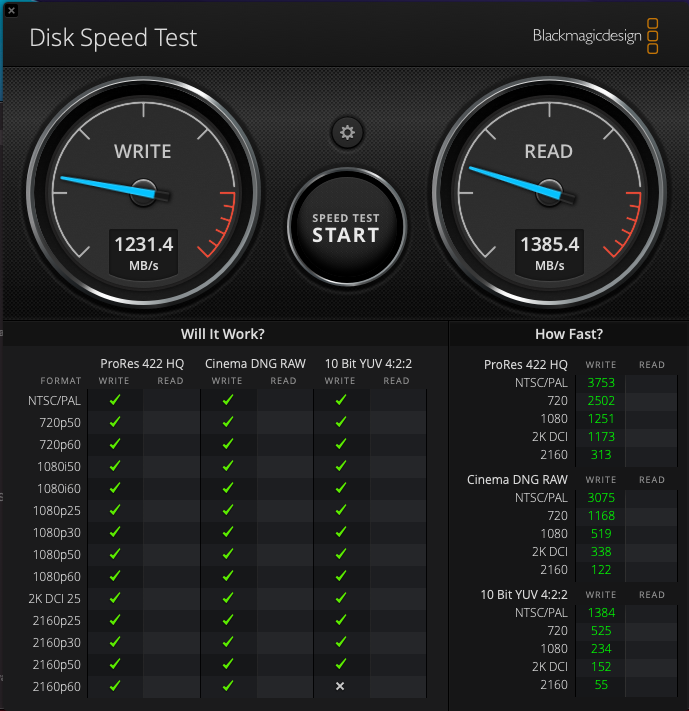Click the Cinema DNG RAW write checkmark for 1080i60
The height and width of the screenshot is (711, 689).
click(x=228, y=488)
